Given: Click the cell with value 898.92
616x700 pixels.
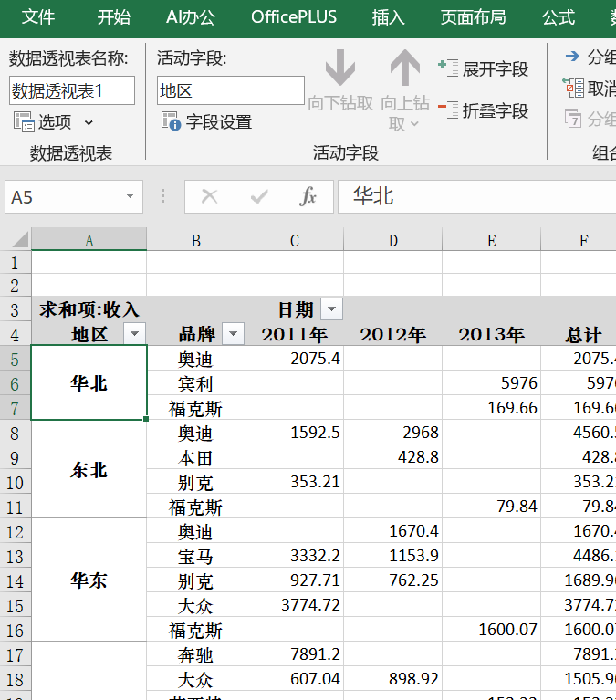Looking at the screenshot, I should (392, 679).
